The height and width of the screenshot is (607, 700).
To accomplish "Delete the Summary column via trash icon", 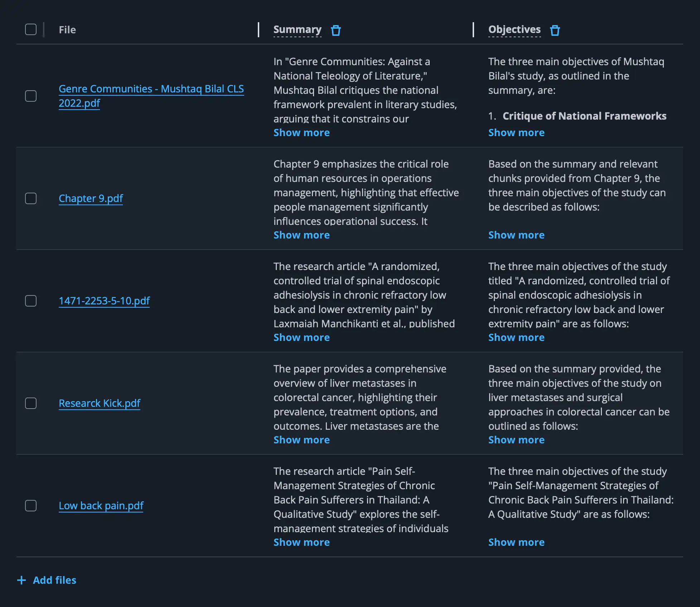I will [x=335, y=30].
